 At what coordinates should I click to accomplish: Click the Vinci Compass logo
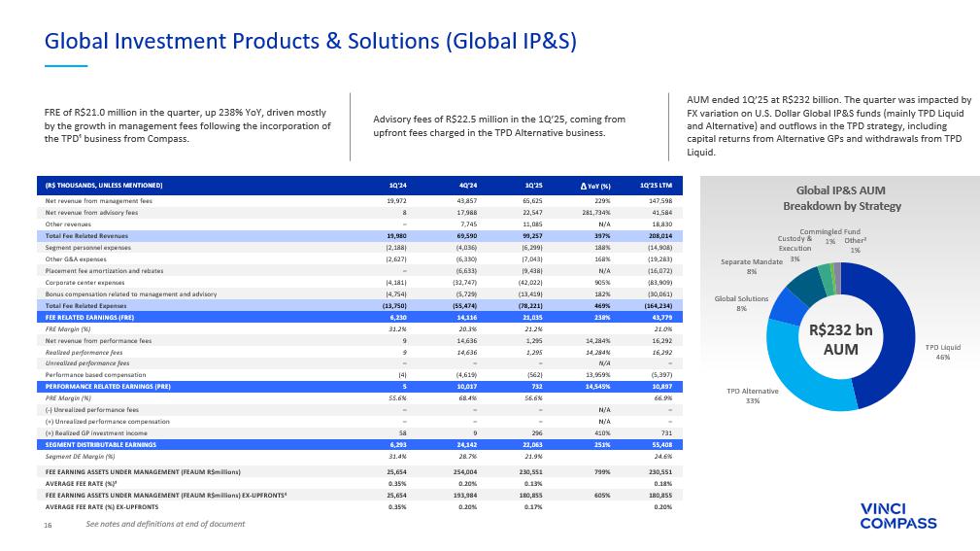tap(898, 516)
